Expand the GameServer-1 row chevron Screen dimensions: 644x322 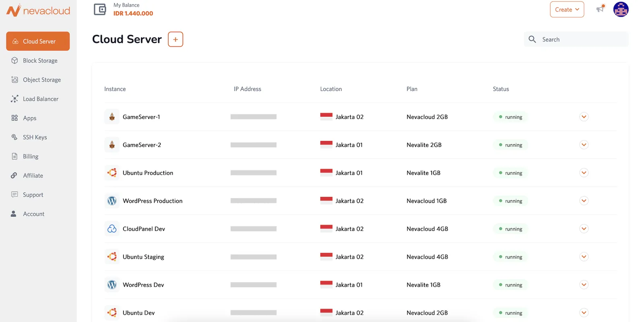tap(584, 117)
